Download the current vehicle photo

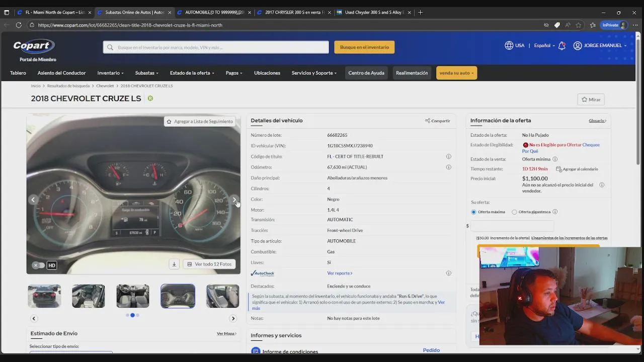[x=174, y=264]
